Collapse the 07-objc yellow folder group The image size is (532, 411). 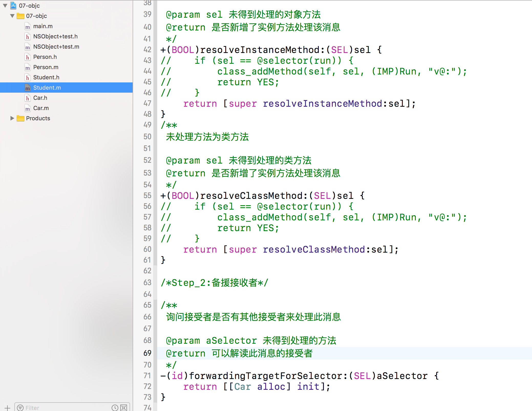coord(12,16)
